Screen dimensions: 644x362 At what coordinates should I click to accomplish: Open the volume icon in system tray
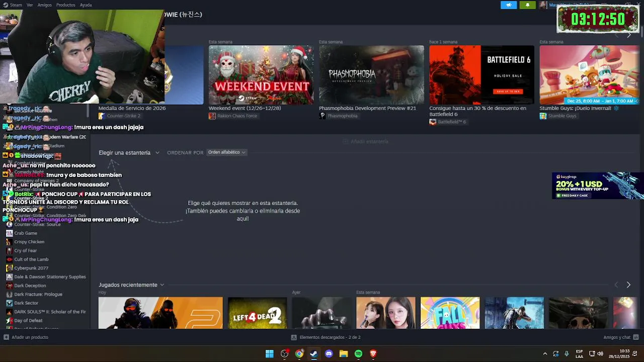tap(600, 354)
